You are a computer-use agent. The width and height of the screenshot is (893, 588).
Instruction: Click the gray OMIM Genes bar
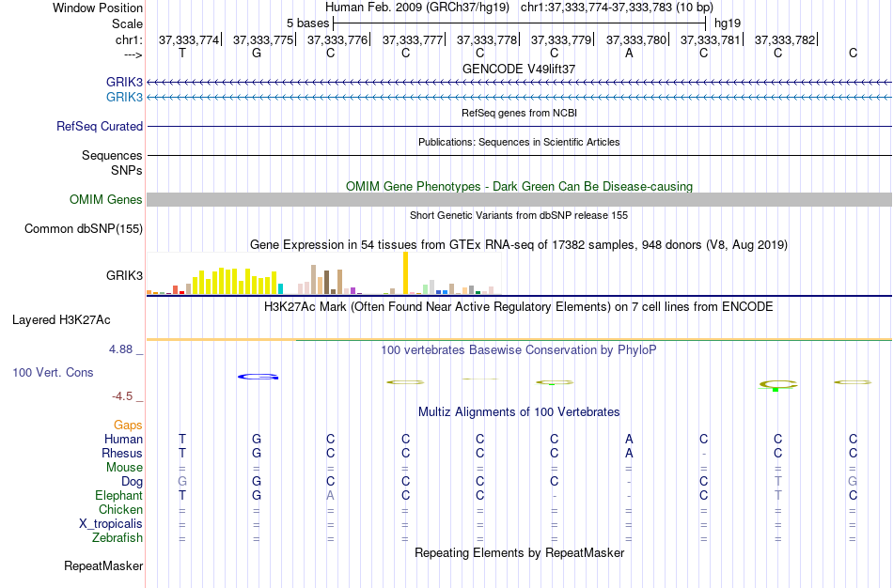520,199
